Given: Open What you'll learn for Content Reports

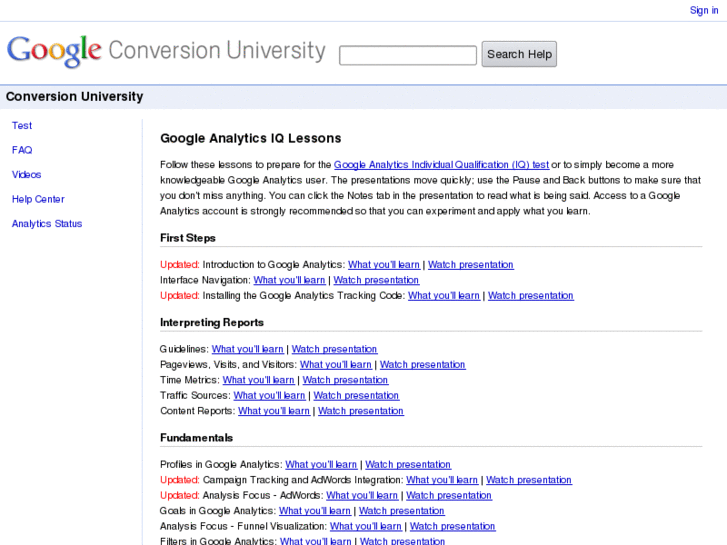Looking at the screenshot, I should 274,411.
